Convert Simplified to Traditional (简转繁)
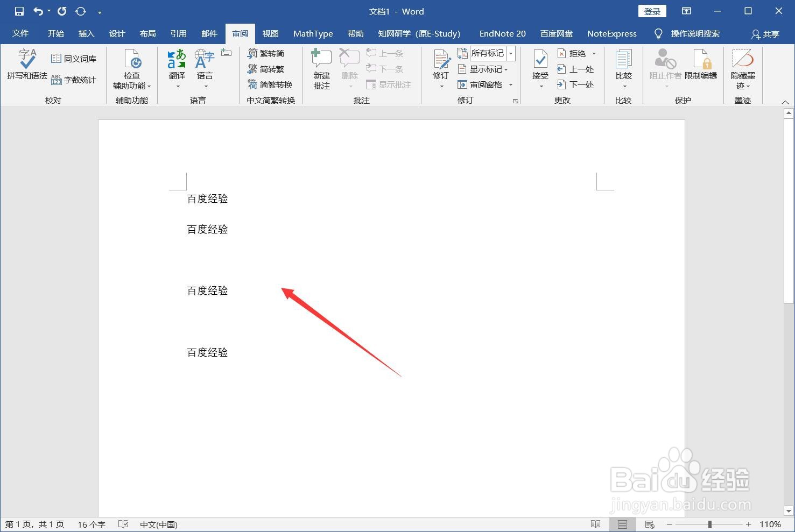The height and width of the screenshot is (532, 795). 266,69
